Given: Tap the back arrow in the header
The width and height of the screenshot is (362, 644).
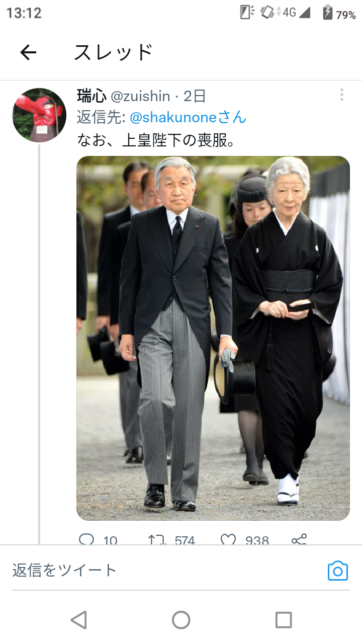Looking at the screenshot, I should [28, 52].
